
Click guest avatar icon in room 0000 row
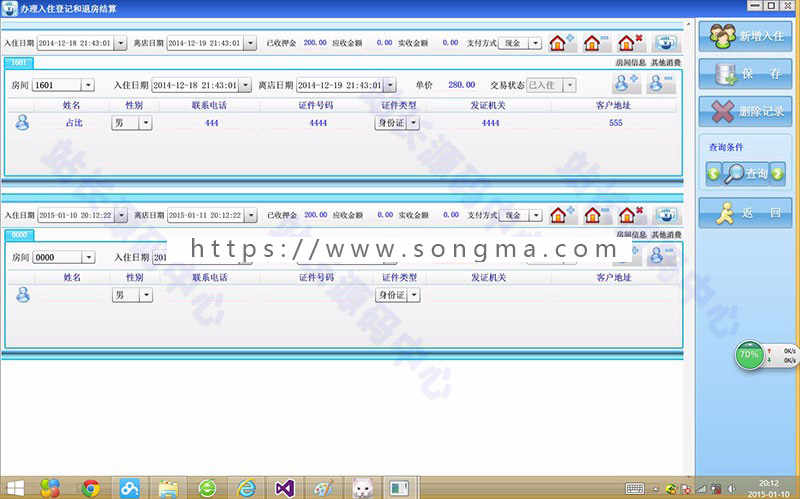pos(22,294)
